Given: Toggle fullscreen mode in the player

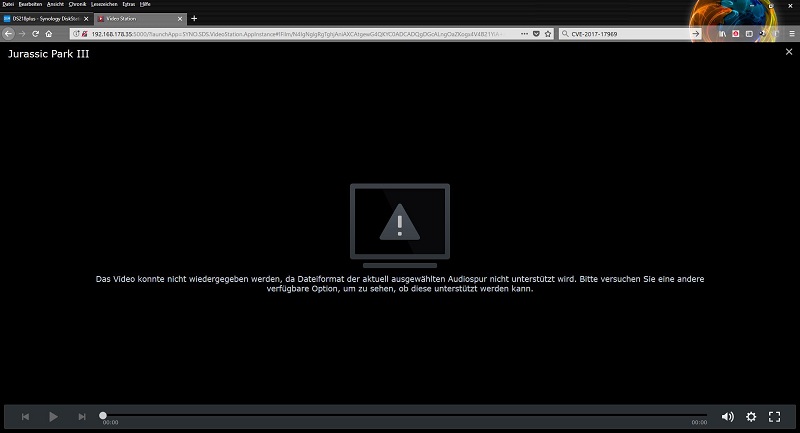Looking at the screenshot, I should point(774,416).
